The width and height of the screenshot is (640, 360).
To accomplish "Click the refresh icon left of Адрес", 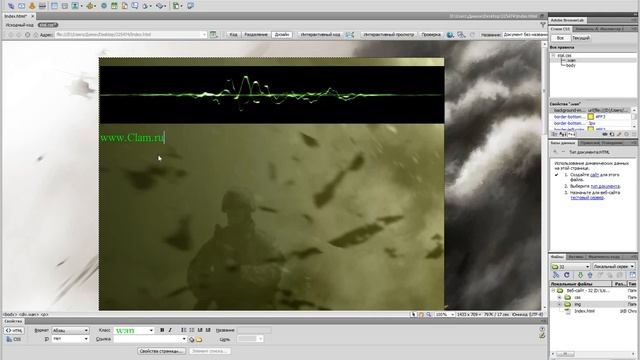I will [27, 35].
